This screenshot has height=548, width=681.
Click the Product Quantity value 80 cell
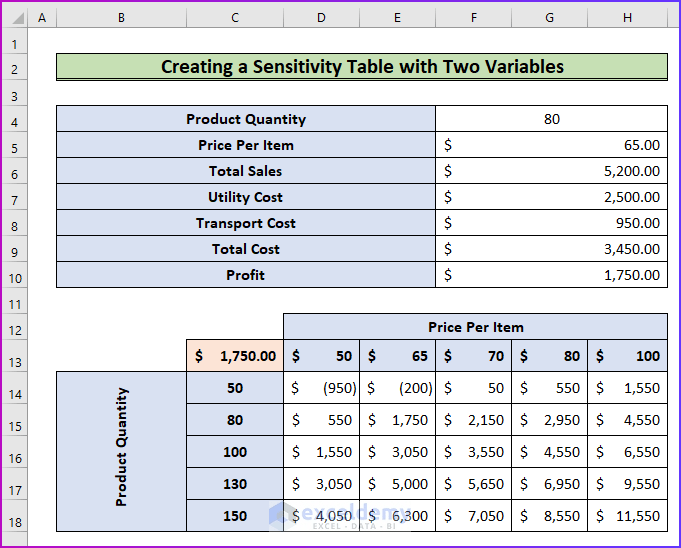click(552, 119)
